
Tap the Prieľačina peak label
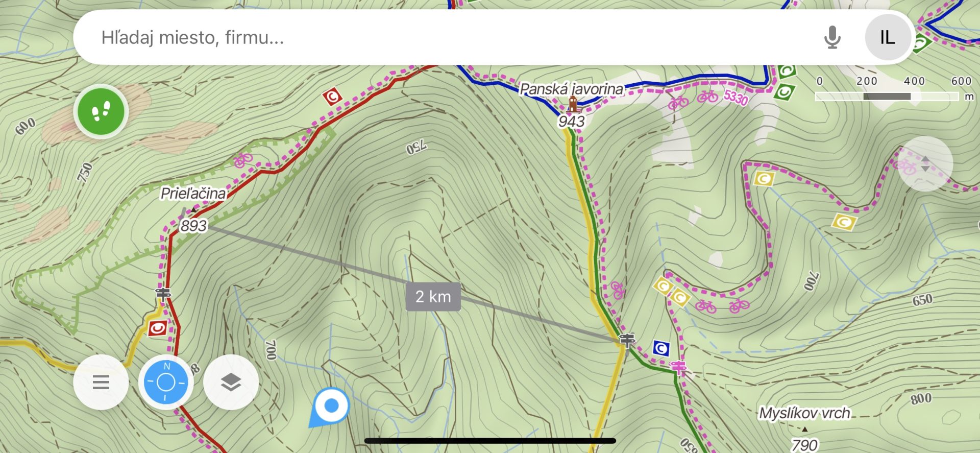point(193,193)
